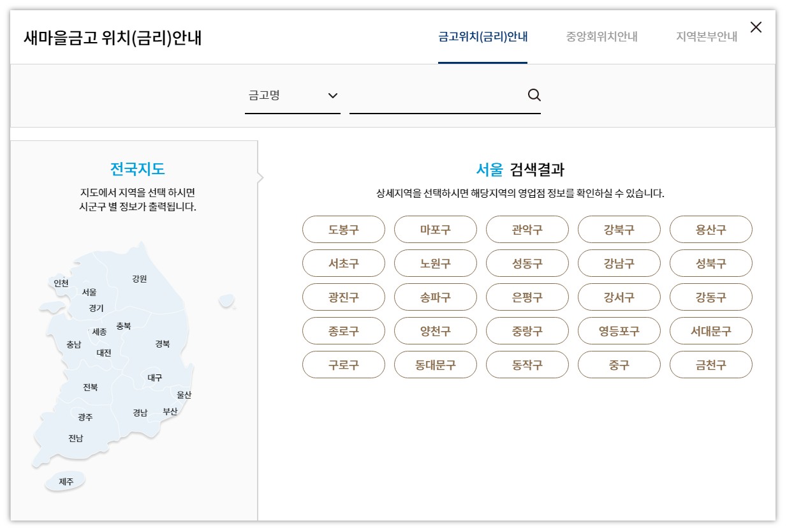Click 세종 on the national map
Viewport: 787px width, 532px height.
99,332
